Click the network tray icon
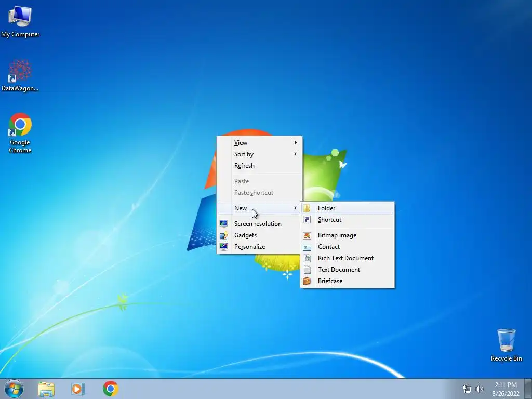532x399 pixels. tap(467, 389)
